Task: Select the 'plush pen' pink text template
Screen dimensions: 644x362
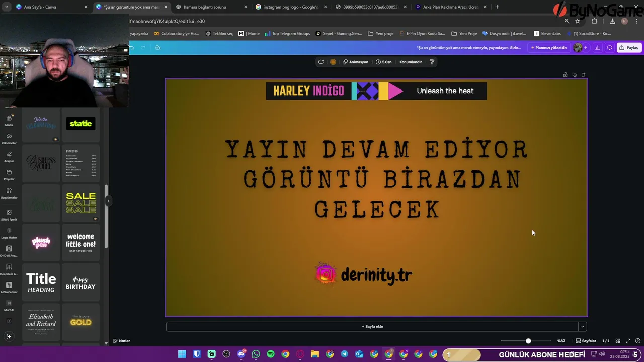Action: pyautogui.click(x=41, y=243)
